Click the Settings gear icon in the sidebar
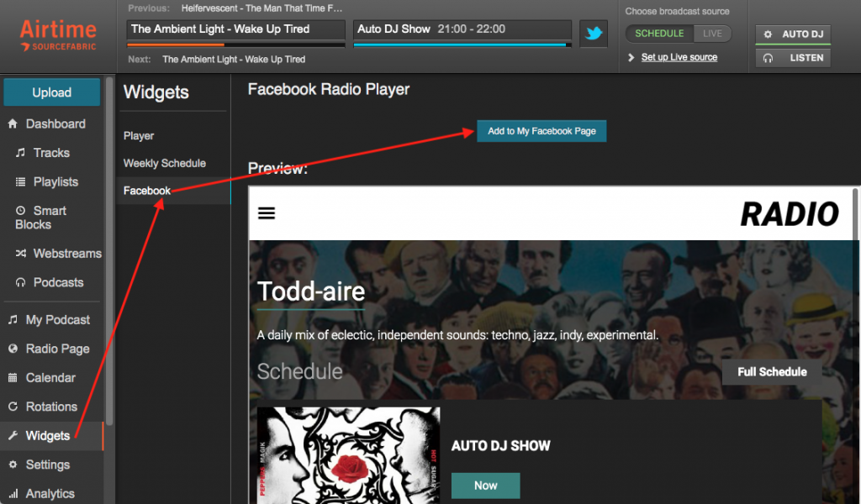 coord(13,465)
